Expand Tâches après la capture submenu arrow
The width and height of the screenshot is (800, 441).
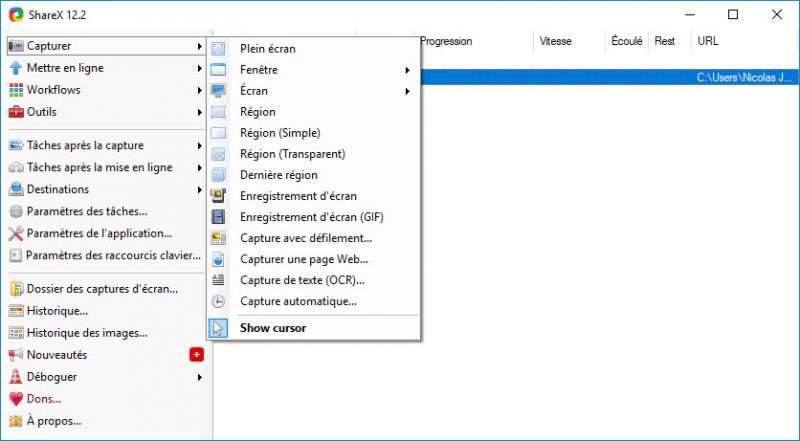click(x=199, y=146)
